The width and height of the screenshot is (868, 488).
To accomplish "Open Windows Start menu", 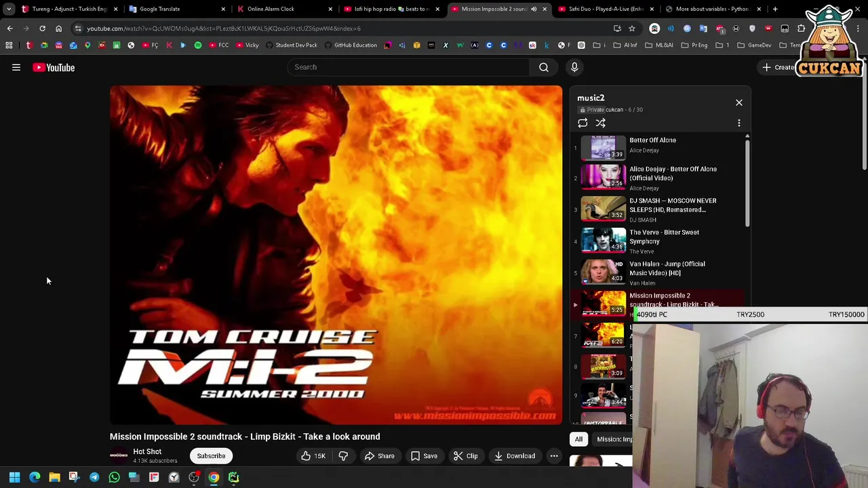I will point(14,477).
